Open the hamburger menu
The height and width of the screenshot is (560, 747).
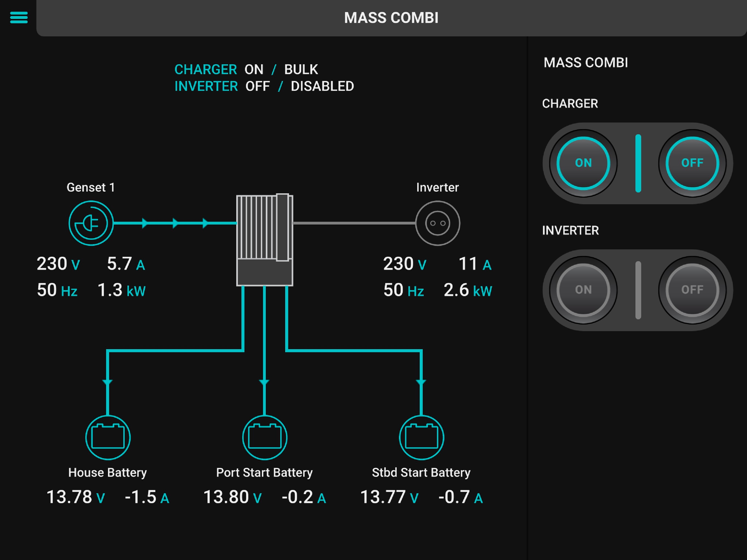coord(19,17)
